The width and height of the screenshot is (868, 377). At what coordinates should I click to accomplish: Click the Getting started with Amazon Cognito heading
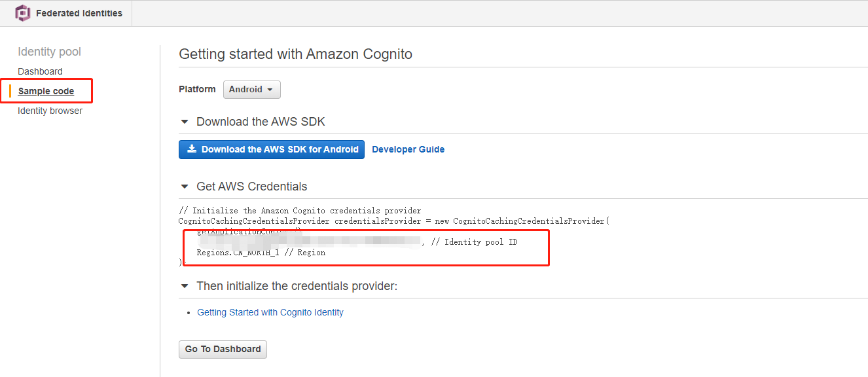[x=296, y=54]
